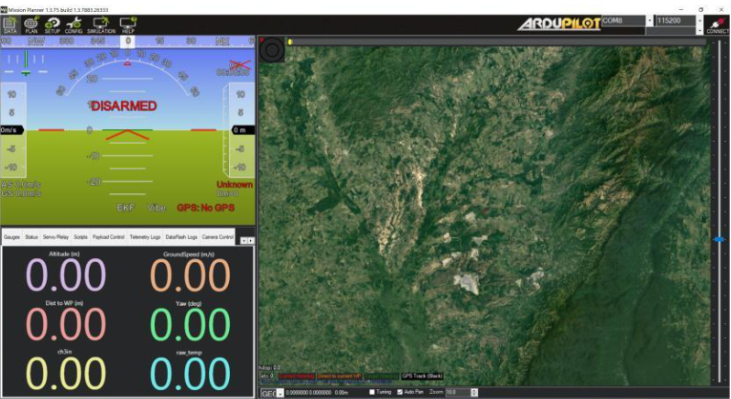The height and width of the screenshot is (399, 731).
Task: Click the Vibe status label on HUD
Action: tap(156, 208)
